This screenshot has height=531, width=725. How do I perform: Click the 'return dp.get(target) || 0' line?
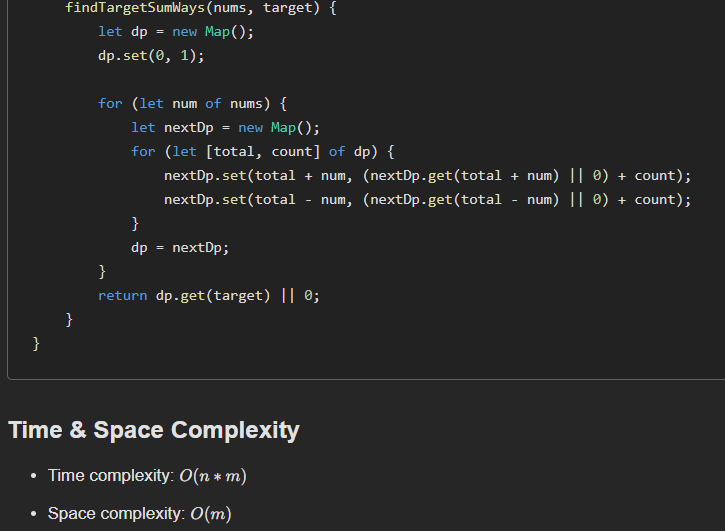pyautogui.click(x=208, y=296)
